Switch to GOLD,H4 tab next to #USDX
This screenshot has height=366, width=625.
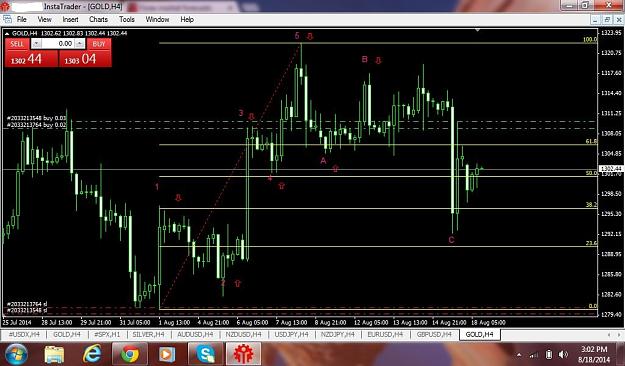[67, 335]
